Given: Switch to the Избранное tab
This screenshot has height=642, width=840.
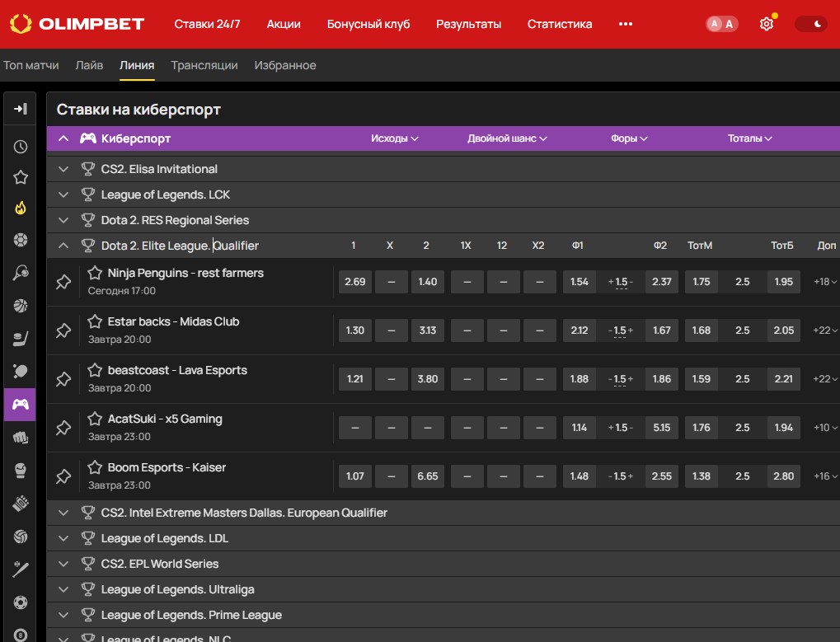Looking at the screenshot, I should pos(285,65).
